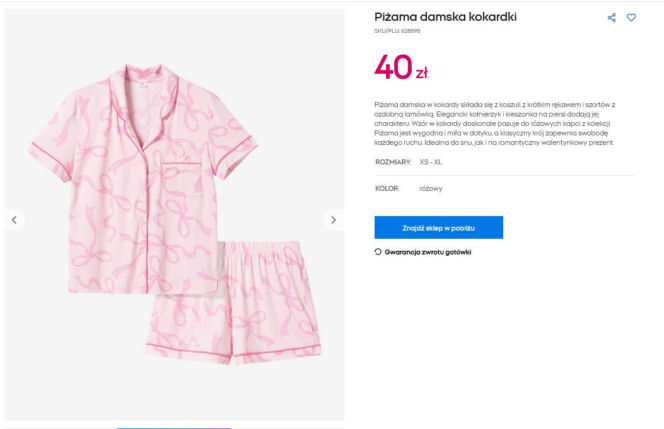
Task: Click the 'różowy' color value
Action: click(431, 188)
